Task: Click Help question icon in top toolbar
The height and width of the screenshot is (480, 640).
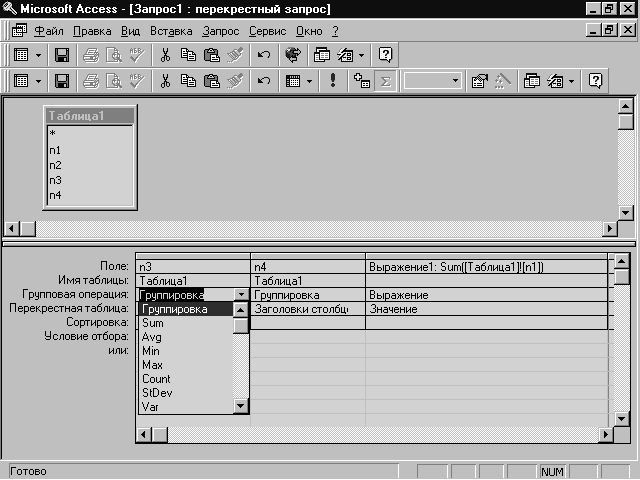Action: click(x=385, y=55)
